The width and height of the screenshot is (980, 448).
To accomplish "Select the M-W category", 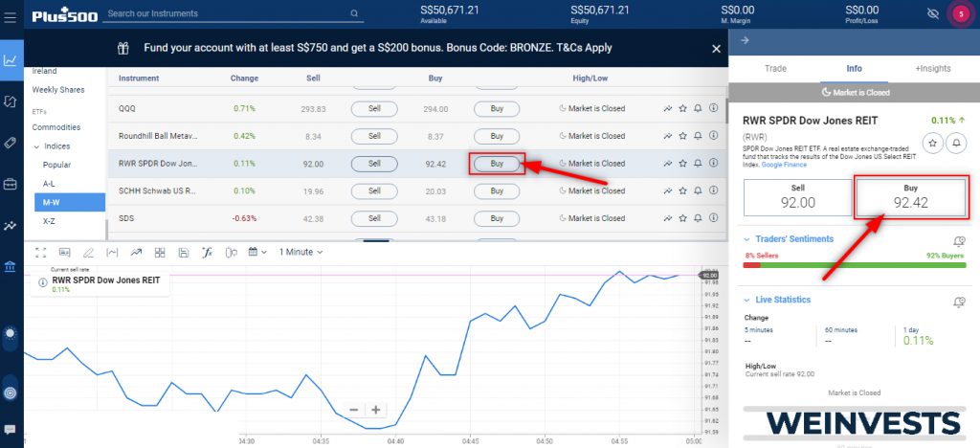I will tap(70, 202).
